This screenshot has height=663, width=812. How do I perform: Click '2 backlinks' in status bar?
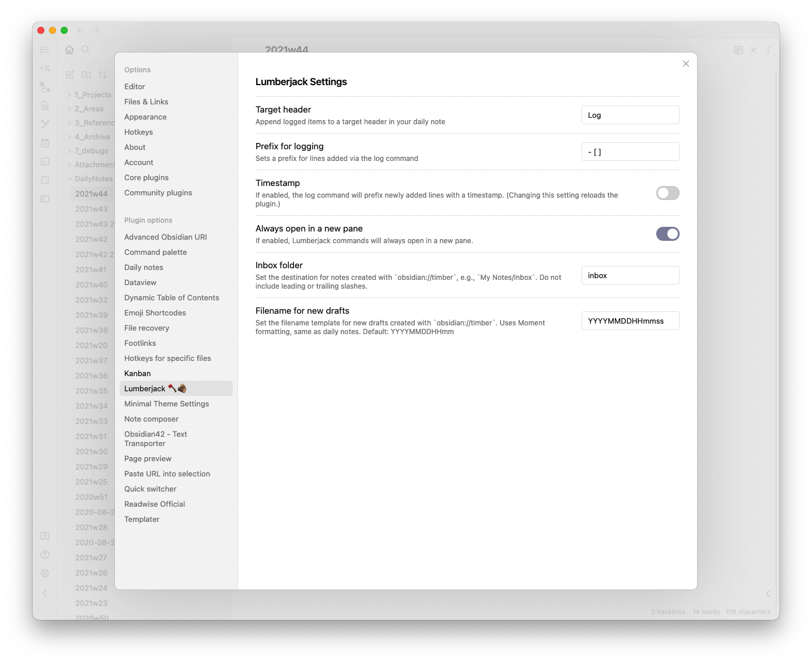668,612
